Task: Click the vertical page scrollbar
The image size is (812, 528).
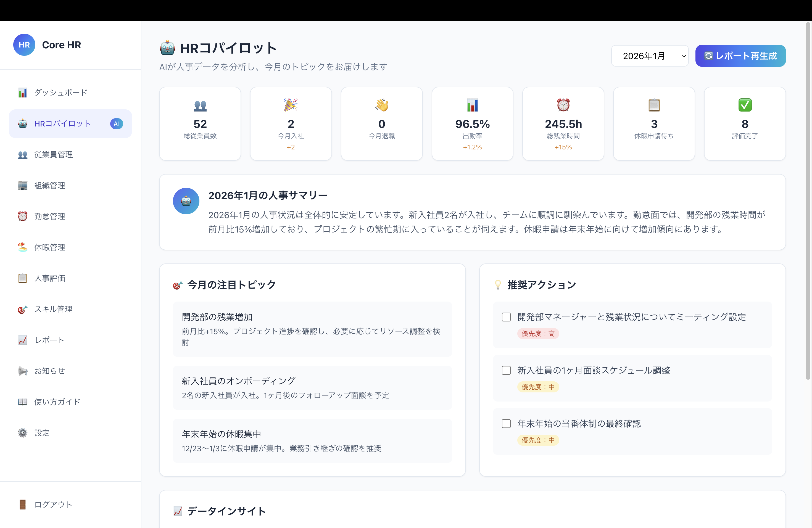Action: click(x=808, y=201)
